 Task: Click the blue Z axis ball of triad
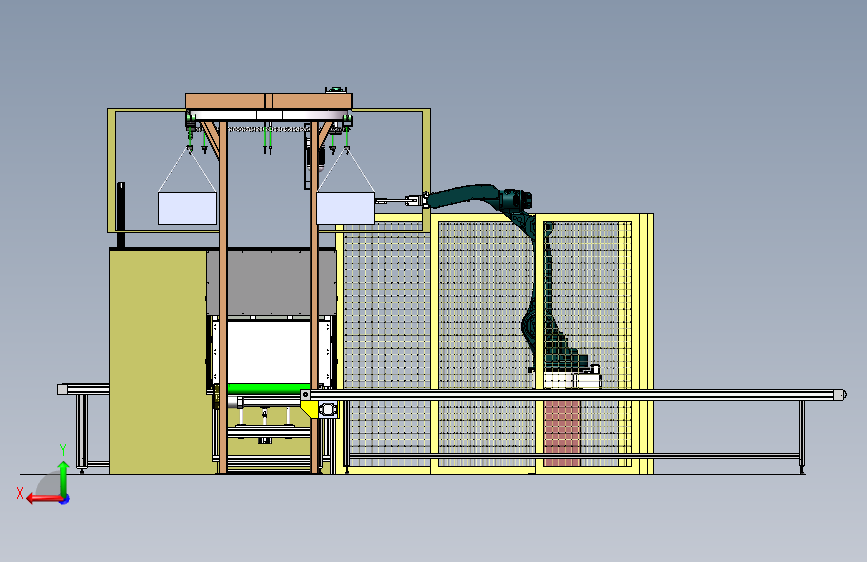65,499
